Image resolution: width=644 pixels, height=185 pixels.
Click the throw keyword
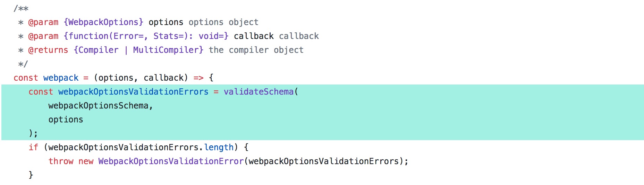point(61,161)
